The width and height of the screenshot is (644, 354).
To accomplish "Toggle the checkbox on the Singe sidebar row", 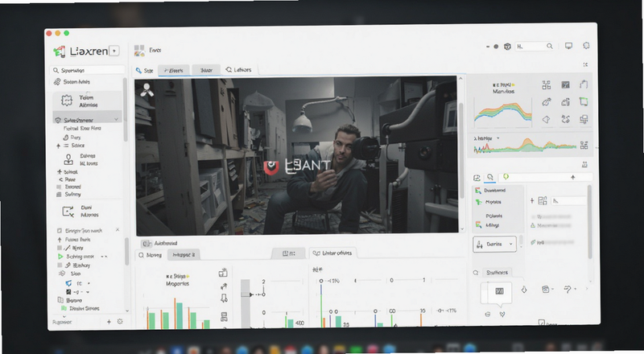I will (x=60, y=231).
